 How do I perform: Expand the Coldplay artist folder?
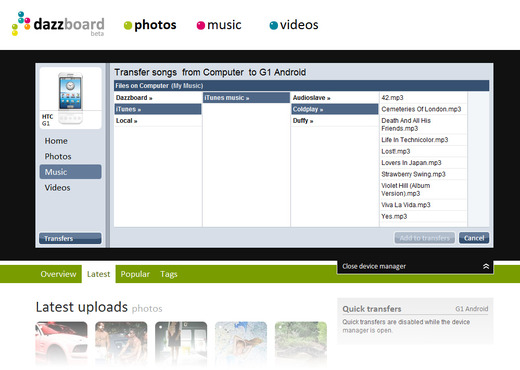coord(335,109)
